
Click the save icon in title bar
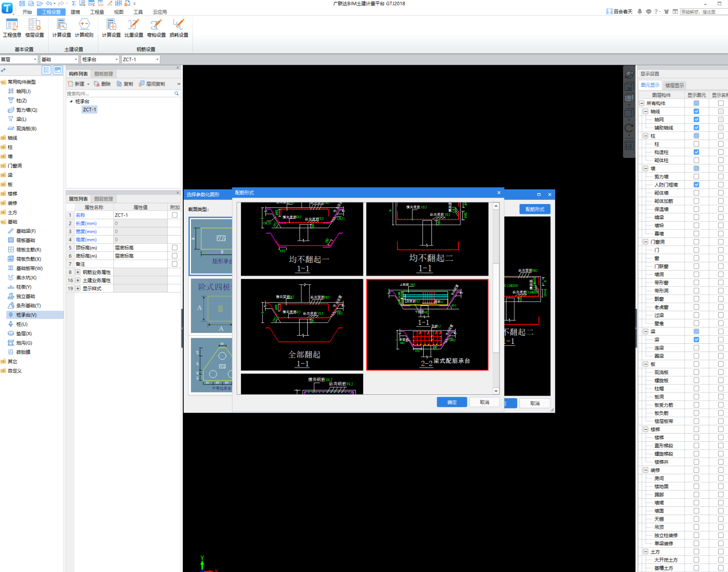pos(22,3)
